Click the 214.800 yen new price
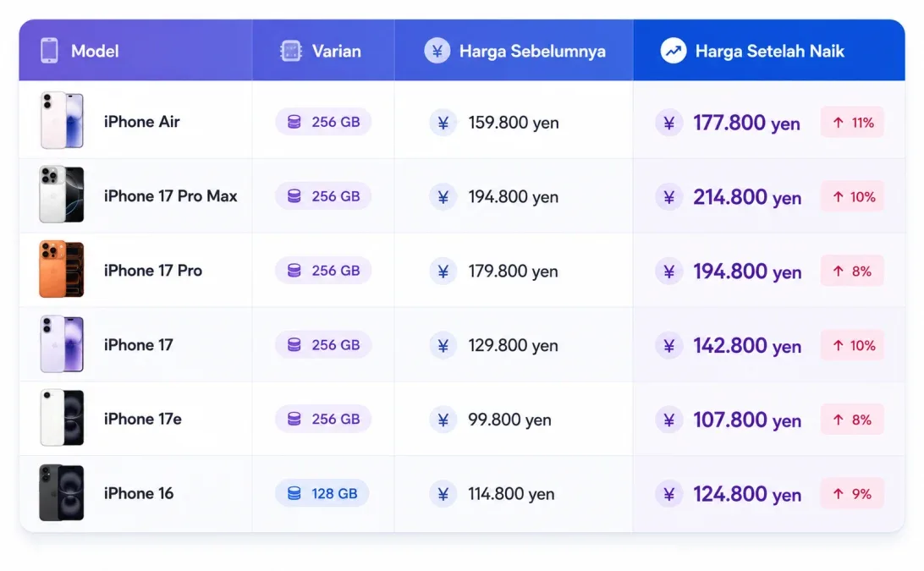This screenshot has height=571, width=924. pyautogui.click(x=747, y=197)
